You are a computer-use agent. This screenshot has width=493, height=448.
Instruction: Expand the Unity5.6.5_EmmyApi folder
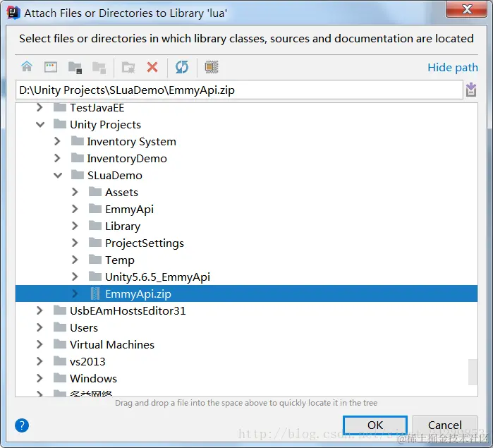[x=75, y=277]
